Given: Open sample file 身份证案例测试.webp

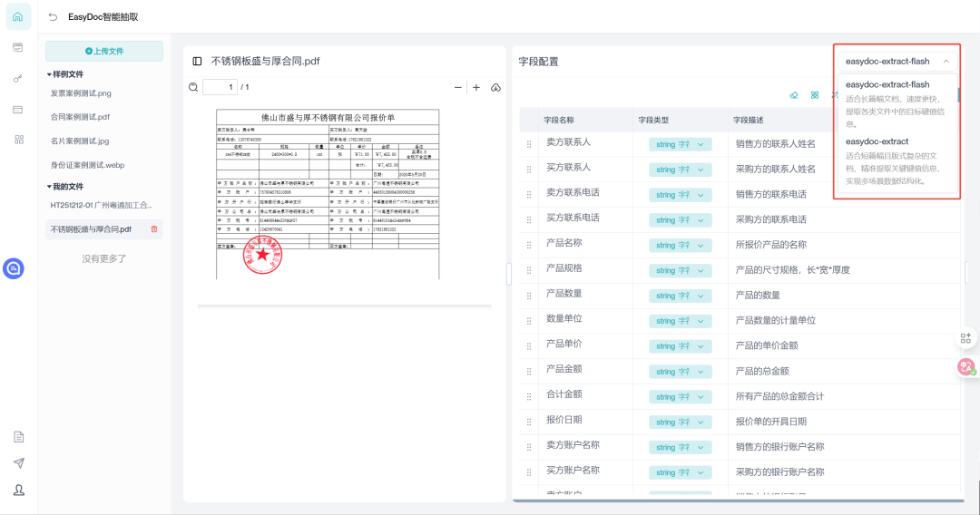Looking at the screenshot, I should click(x=87, y=165).
